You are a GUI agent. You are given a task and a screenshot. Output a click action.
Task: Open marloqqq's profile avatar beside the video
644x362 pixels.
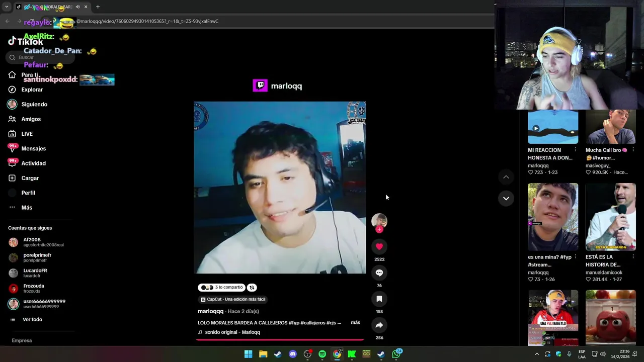coord(379,221)
